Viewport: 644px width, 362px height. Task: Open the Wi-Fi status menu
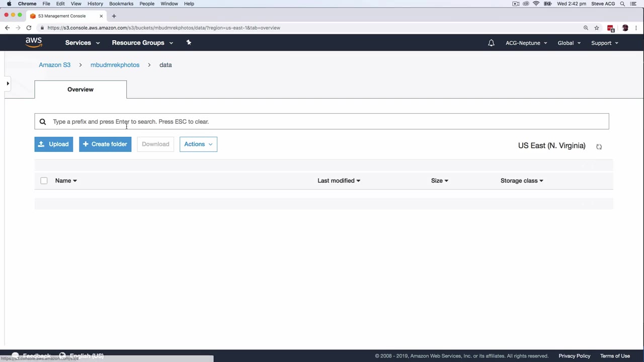click(536, 4)
